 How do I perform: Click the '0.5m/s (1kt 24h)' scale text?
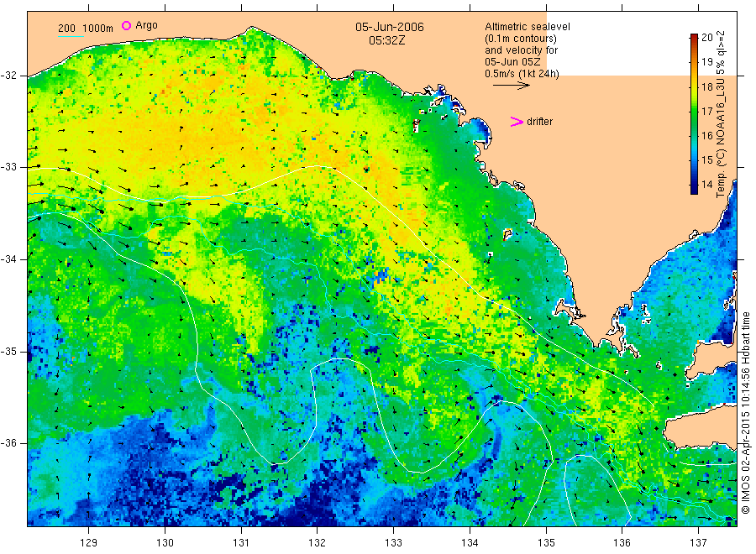(522, 74)
